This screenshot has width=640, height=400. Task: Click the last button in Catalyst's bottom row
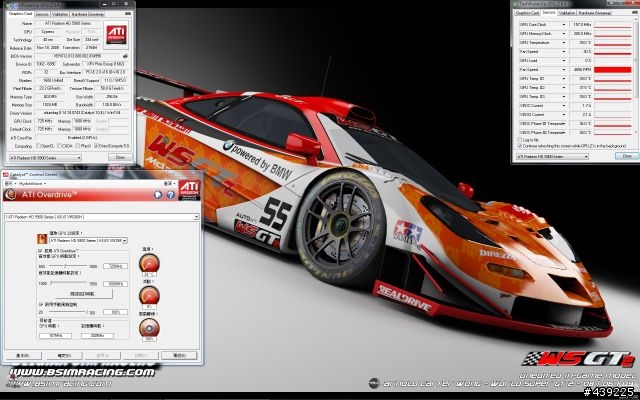[179, 356]
